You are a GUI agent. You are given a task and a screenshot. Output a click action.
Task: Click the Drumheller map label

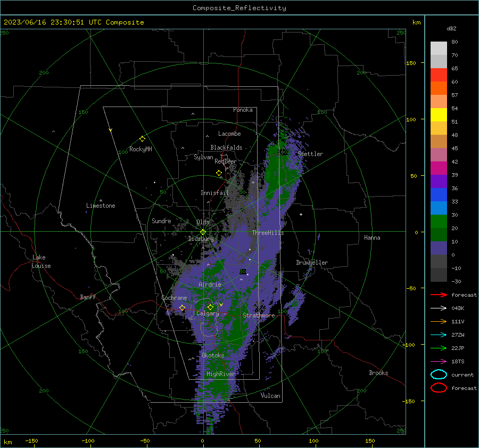coord(312,263)
